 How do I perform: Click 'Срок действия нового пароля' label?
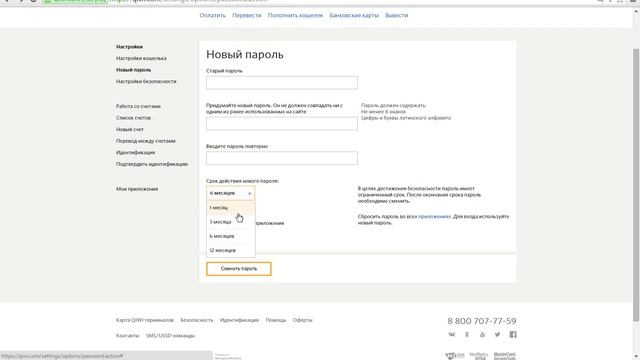pyautogui.click(x=242, y=181)
